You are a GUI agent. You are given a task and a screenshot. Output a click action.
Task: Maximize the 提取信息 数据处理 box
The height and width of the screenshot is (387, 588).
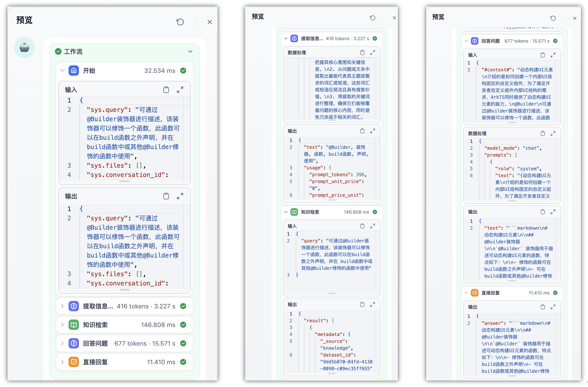[373, 53]
